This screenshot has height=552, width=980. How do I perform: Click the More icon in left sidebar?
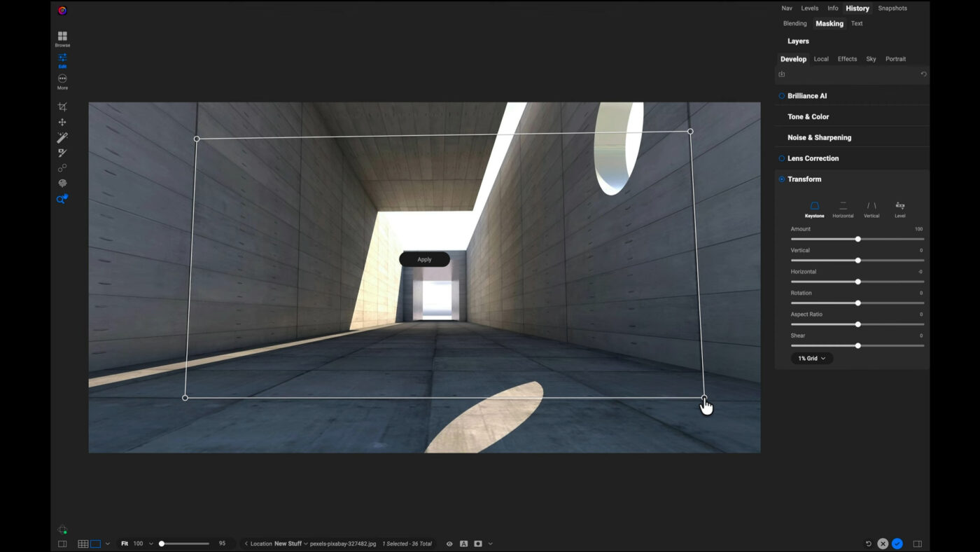(x=62, y=81)
